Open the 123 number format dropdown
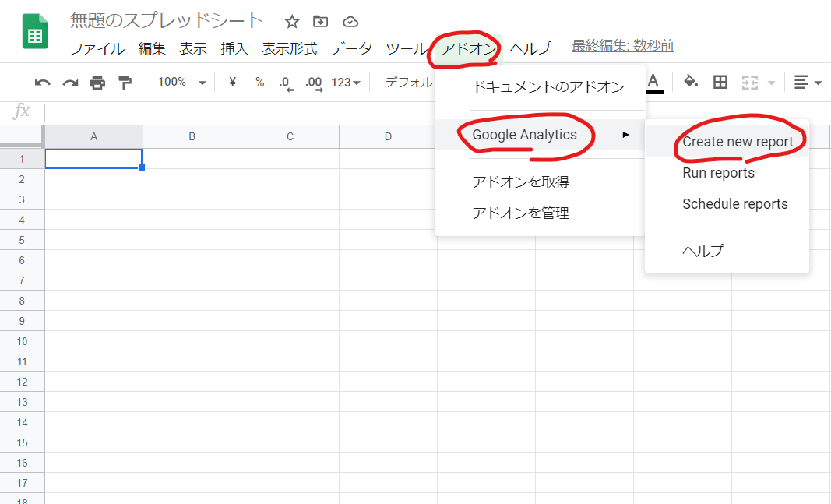The height and width of the screenshot is (504, 831). 346,83
